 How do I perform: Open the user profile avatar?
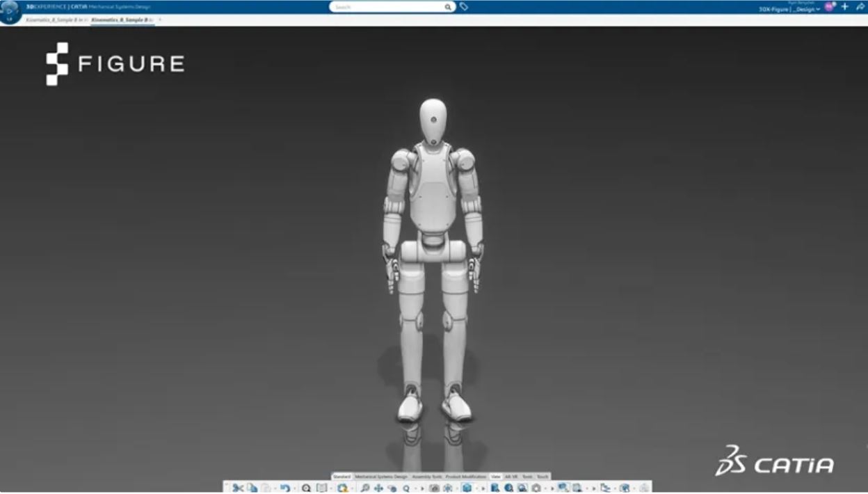click(x=829, y=7)
